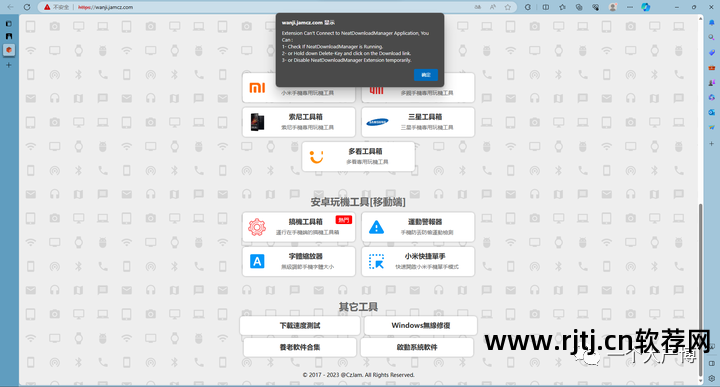Open the browser extensions icon
The width and height of the screenshot is (720, 387).
click(x=528, y=7)
